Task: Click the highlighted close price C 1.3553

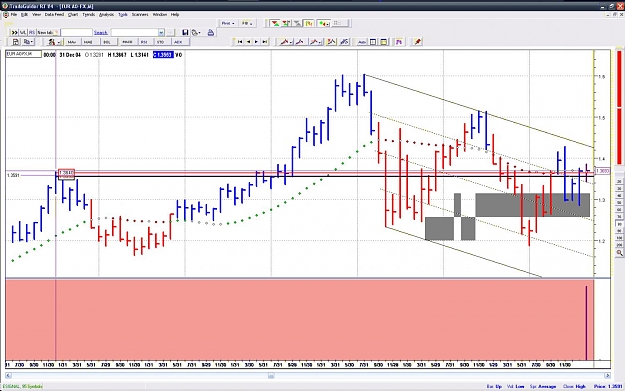Action: pos(163,55)
